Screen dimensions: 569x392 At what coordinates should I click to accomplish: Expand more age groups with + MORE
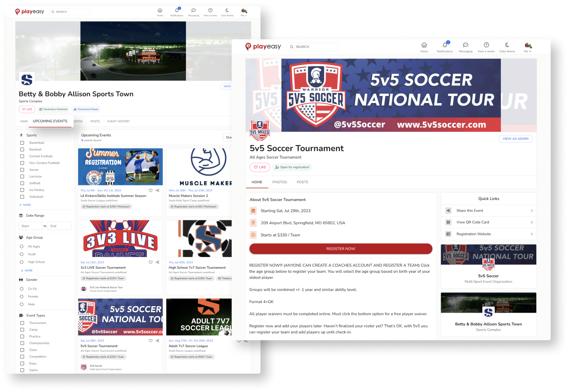[27, 270]
